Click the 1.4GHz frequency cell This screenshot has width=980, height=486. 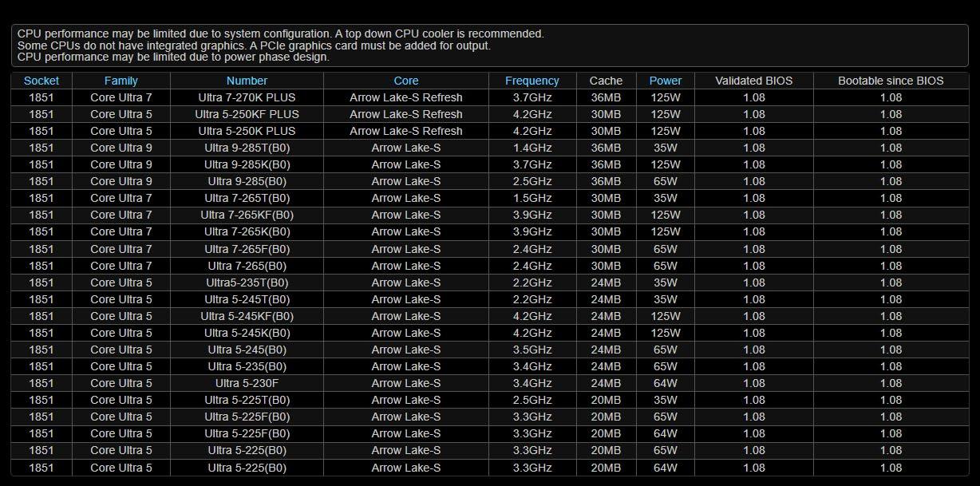coord(531,148)
